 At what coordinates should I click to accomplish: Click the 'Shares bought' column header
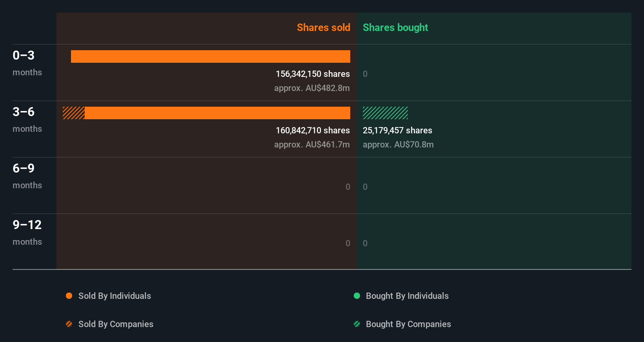point(395,27)
